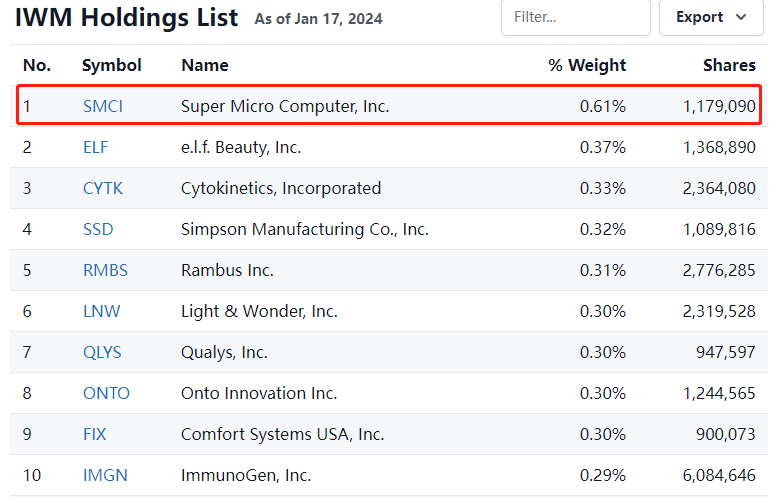
Task: Open the ONTO symbol link
Action: click(106, 393)
